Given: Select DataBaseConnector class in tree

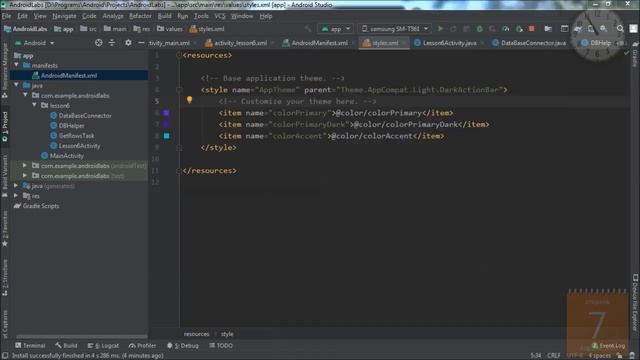Looking at the screenshot, I should (85, 116).
